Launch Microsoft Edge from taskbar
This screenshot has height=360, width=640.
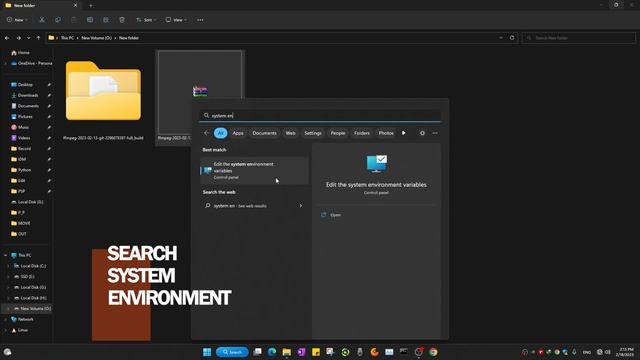272,352
